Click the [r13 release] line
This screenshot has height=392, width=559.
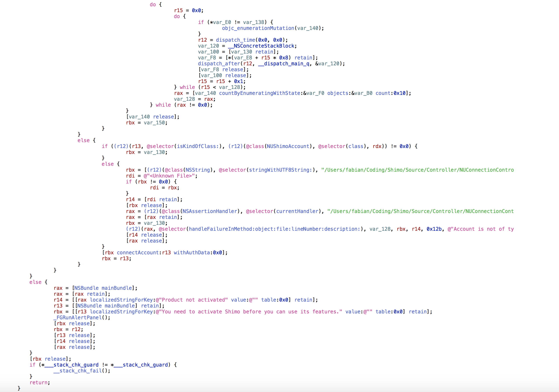(x=75, y=335)
